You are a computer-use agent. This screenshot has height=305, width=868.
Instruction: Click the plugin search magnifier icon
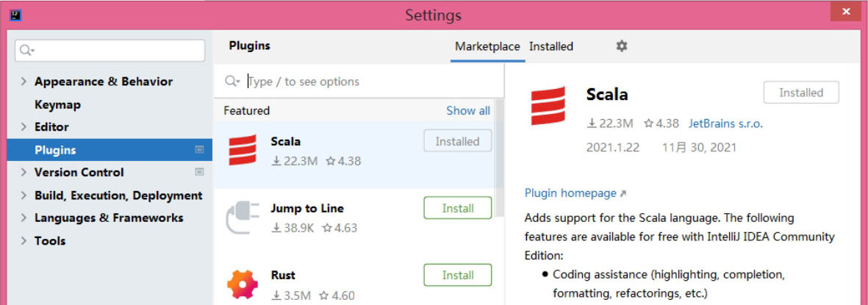coord(232,82)
